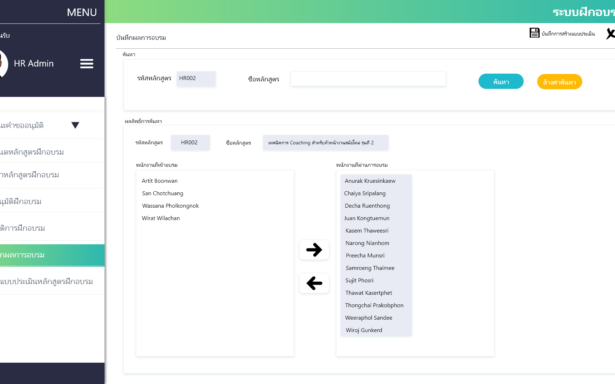Select Narong Nianhom in right list
Image resolution: width=615 pixels, height=384 pixels.
(x=367, y=243)
